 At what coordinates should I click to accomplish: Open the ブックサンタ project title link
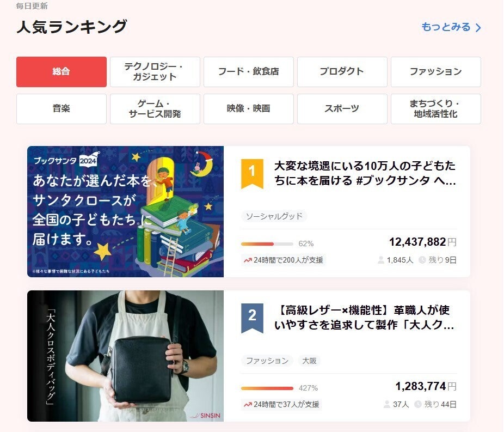pos(365,173)
